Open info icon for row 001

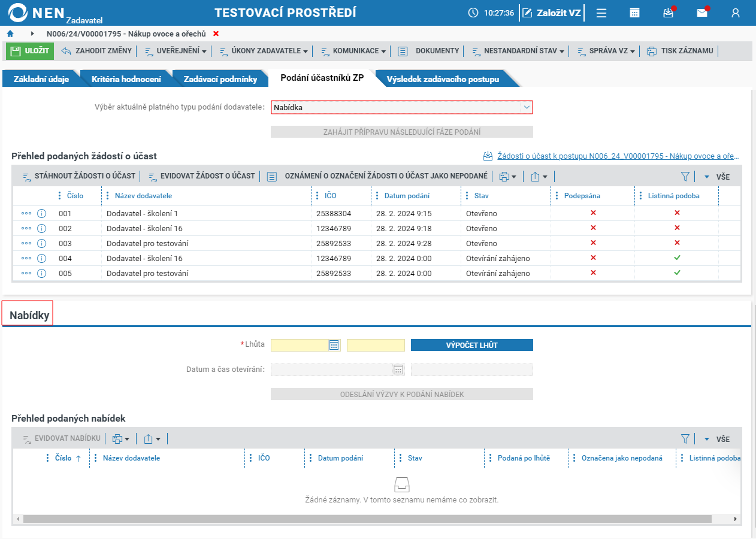[x=42, y=213]
